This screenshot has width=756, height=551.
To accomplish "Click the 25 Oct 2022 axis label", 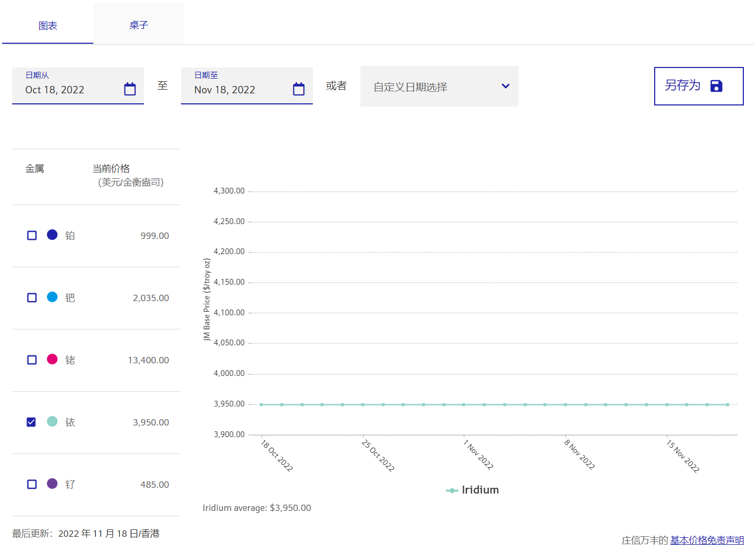I will click(378, 456).
